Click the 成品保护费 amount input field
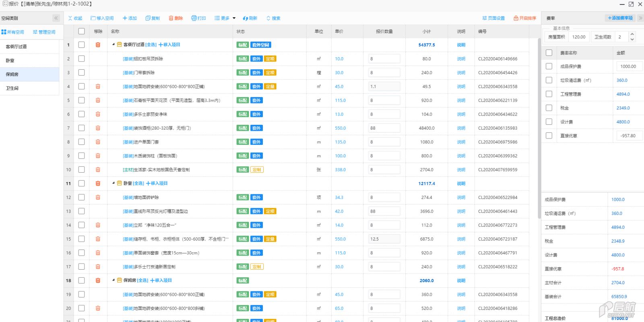Viewport: 644px width, 322px height. click(x=629, y=66)
